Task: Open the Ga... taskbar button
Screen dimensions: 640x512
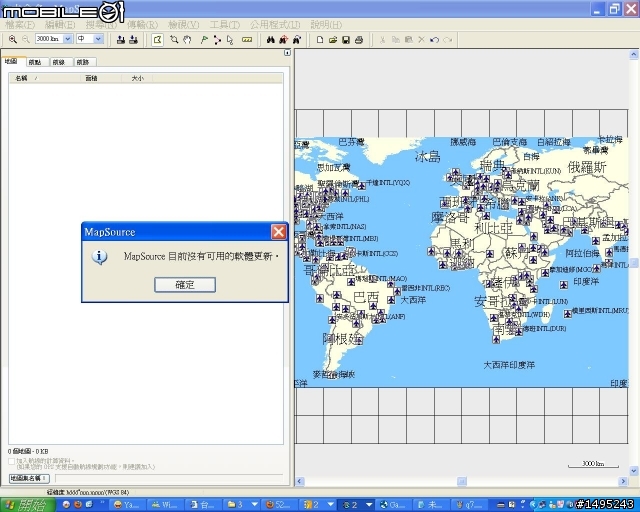Action: (393, 505)
